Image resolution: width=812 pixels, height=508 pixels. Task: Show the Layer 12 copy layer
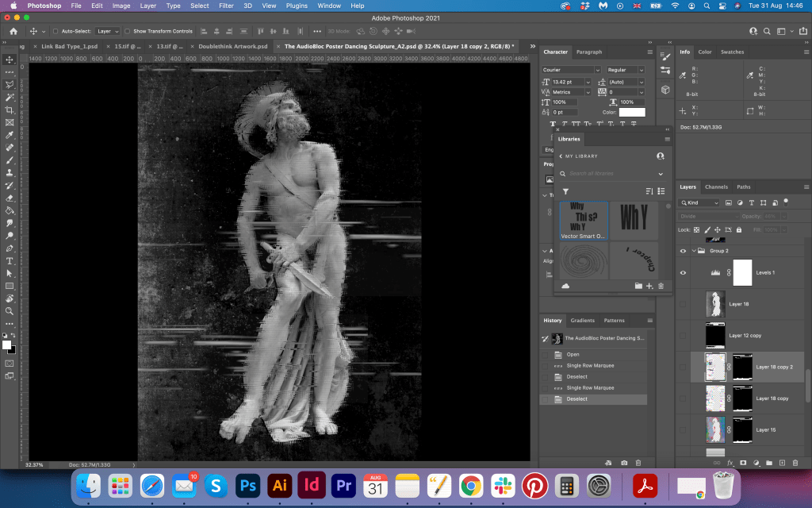[683, 334]
